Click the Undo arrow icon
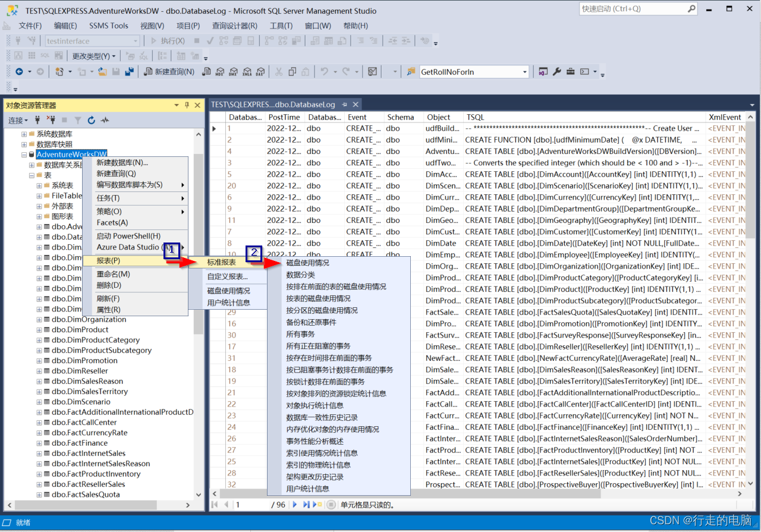 324,72
